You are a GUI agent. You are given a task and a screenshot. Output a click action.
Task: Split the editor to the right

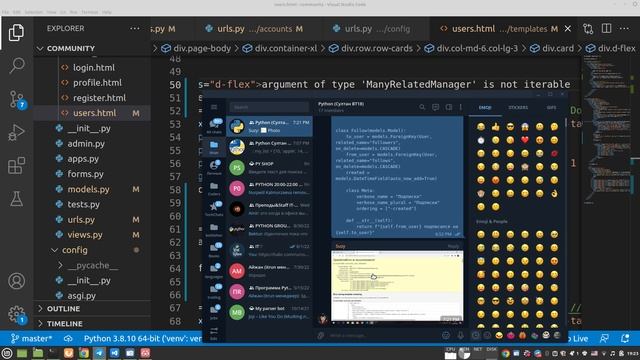(607, 29)
